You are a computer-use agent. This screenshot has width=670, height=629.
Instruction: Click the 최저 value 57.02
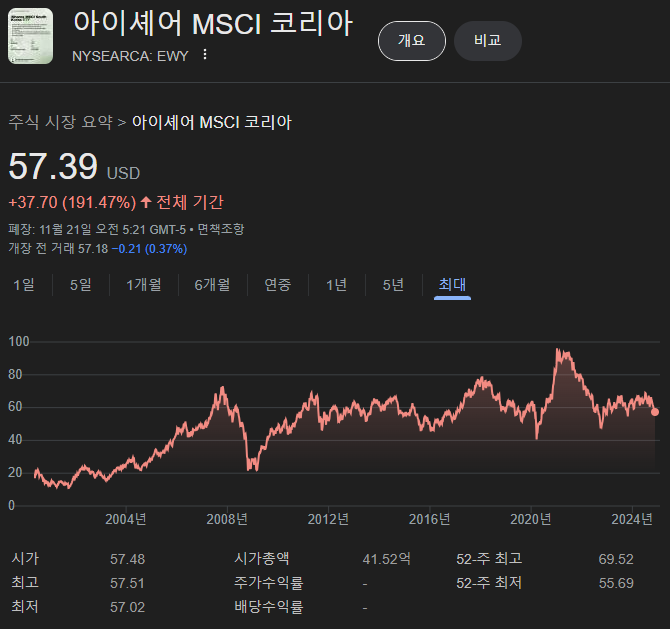tap(127, 607)
